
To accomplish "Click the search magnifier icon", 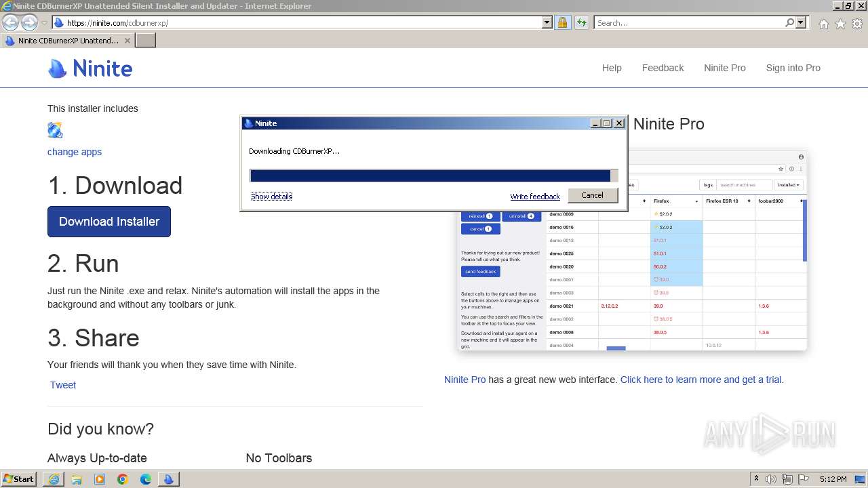I will [789, 23].
